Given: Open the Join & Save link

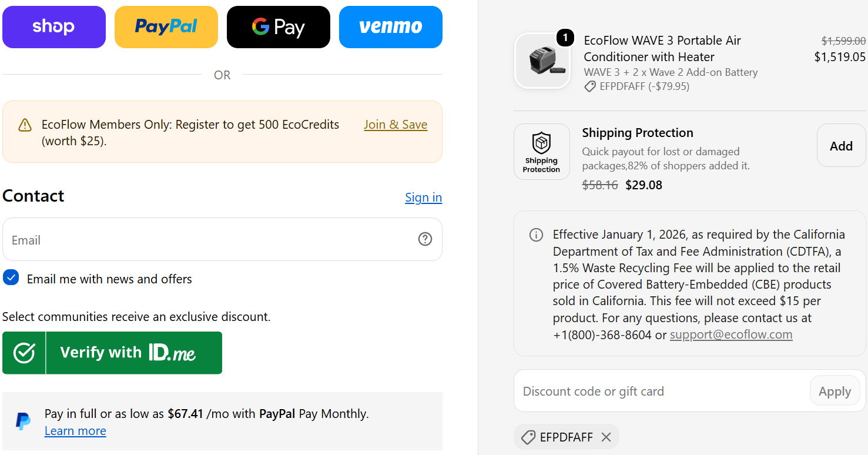Looking at the screenshot, I should [396, 125].
